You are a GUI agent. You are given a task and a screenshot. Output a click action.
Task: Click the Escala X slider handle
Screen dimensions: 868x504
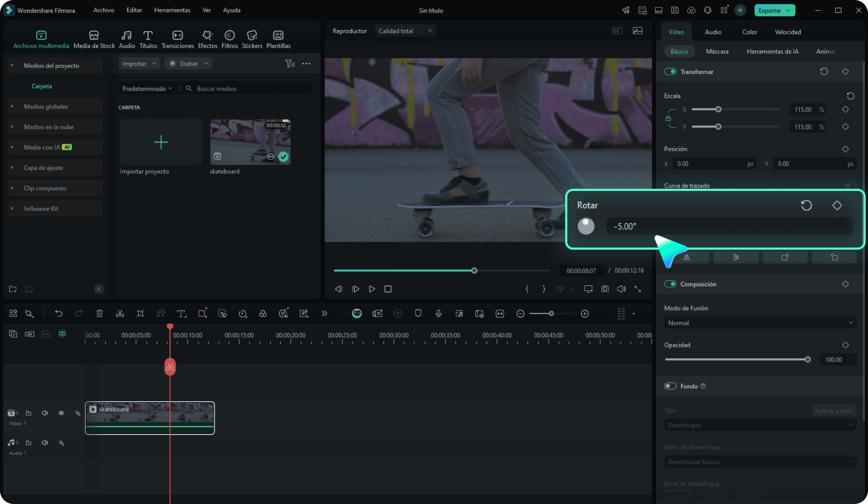718,109
